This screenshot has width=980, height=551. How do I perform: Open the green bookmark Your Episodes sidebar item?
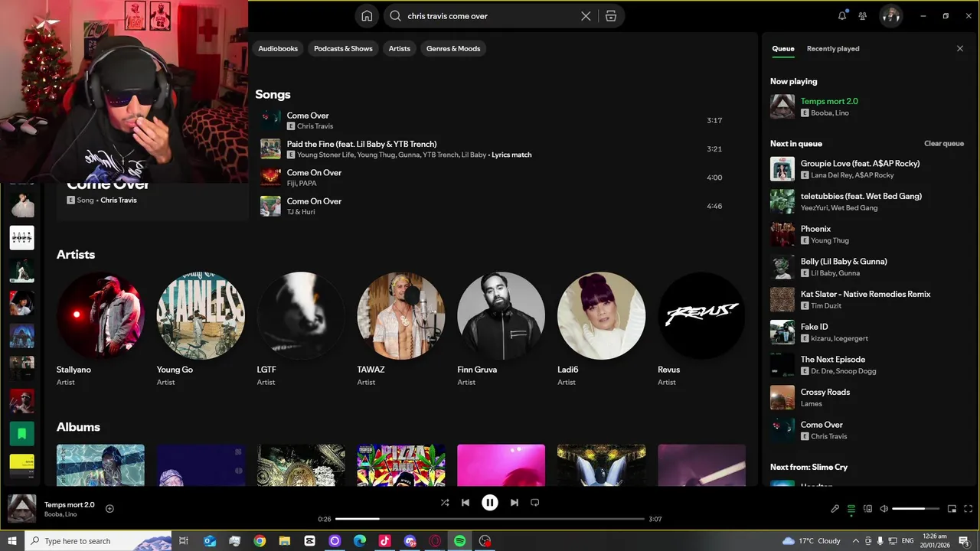click(21, 434)
